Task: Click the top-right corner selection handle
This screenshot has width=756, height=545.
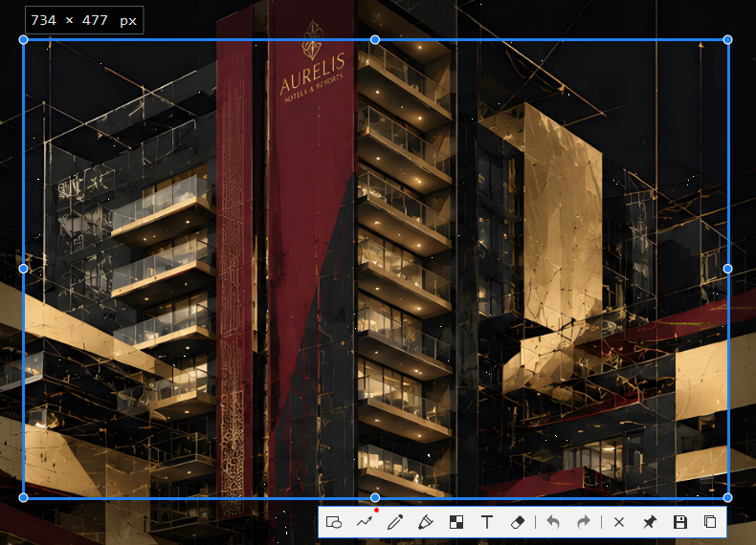Action: click(727, 39)
